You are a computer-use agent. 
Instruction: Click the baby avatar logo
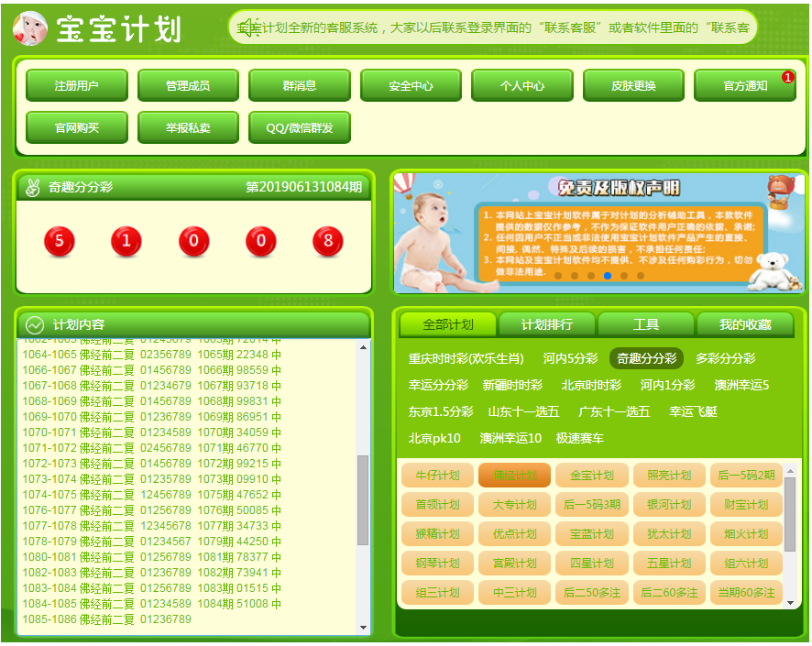click(29, 27)
